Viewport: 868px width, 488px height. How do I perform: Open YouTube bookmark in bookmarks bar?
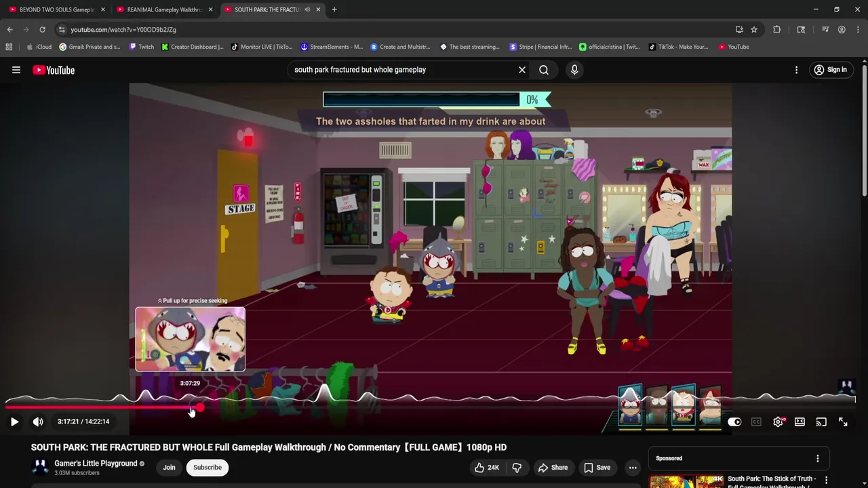point(734,47)
